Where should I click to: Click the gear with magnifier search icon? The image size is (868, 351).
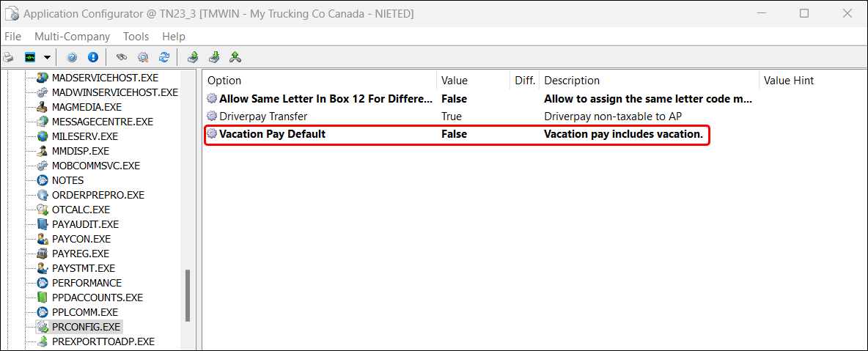[143, 57]
